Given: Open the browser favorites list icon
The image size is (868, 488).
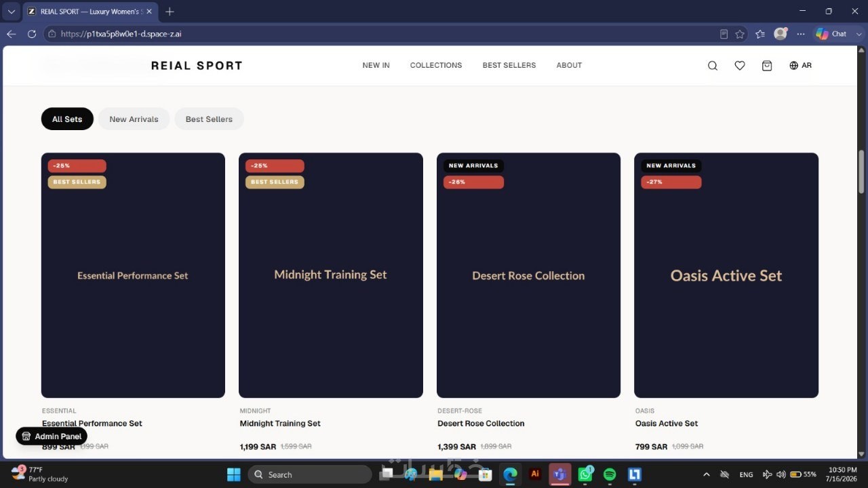Looking at the screenshot, I should click(x=760, y=34).
